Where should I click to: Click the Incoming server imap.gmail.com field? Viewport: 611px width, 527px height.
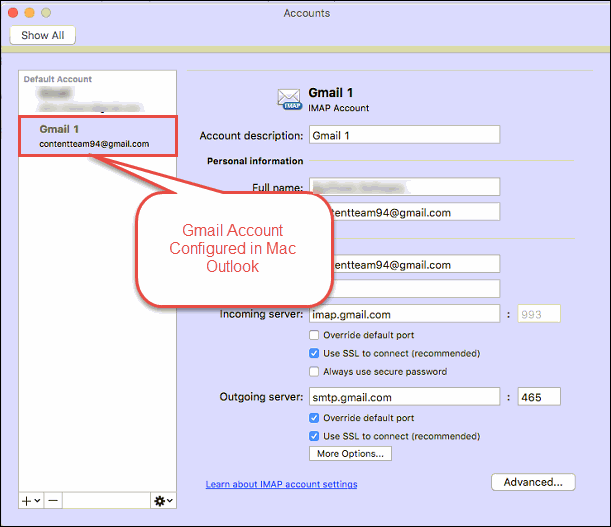(404, 314)
